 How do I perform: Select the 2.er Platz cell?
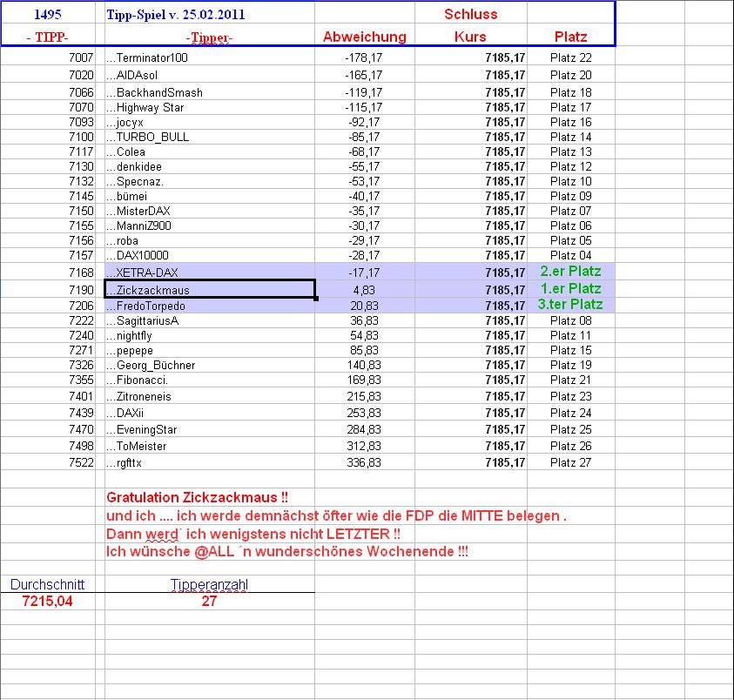click(570, 271)
